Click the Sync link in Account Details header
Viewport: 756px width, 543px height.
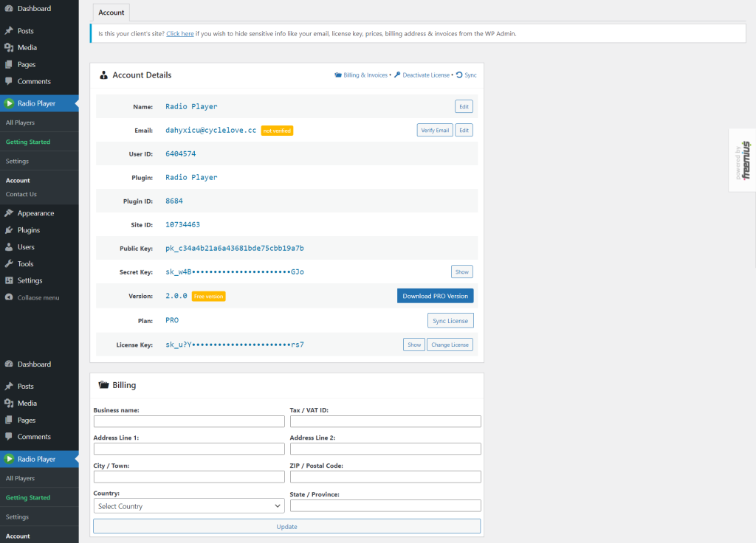tap(470, 75)
